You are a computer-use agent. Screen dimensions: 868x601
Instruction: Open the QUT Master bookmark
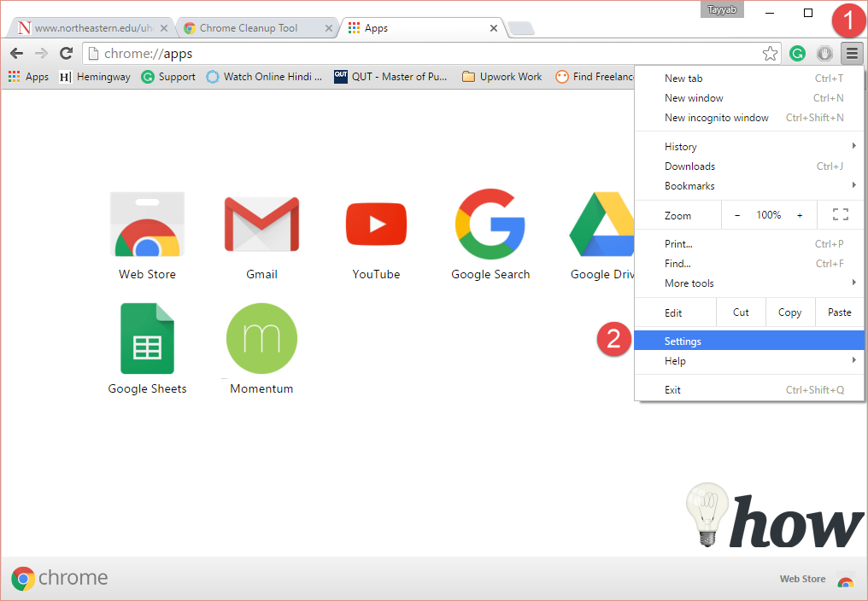pyautogui.click(x=390, y=77)
